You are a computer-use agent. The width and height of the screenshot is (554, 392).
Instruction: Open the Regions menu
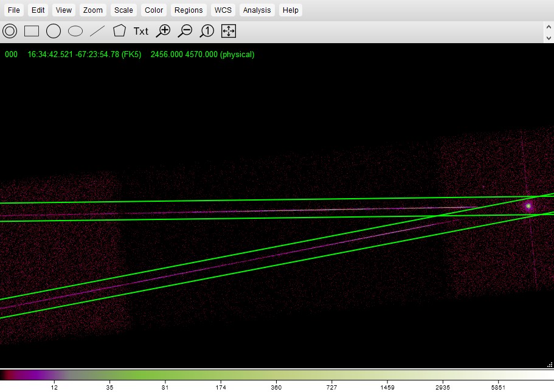tap(189, 10)
